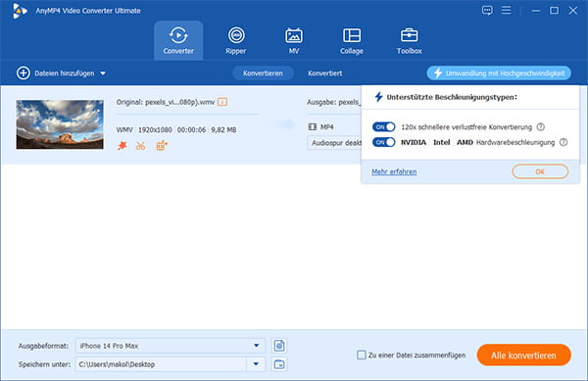Screen dimensions: 588x381
Task: Open the output folder browse icon
Action: [279, 364]
